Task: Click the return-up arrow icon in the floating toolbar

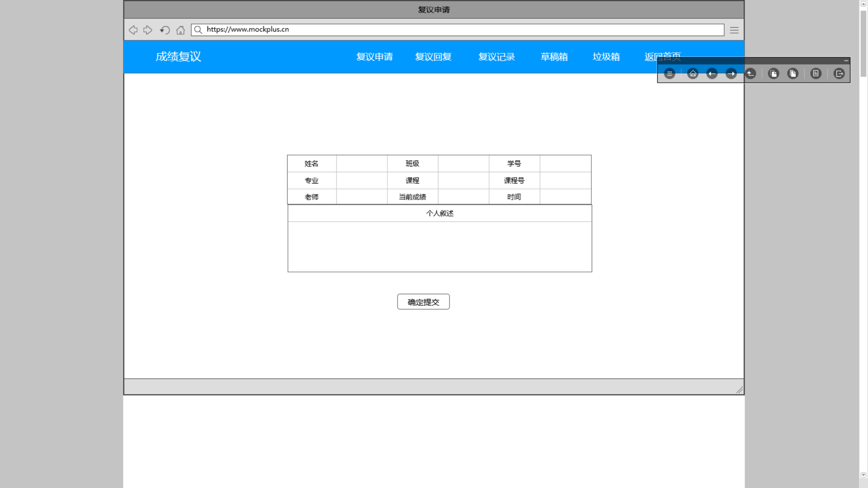Action: pyautogui.click(x=750, y=74)
